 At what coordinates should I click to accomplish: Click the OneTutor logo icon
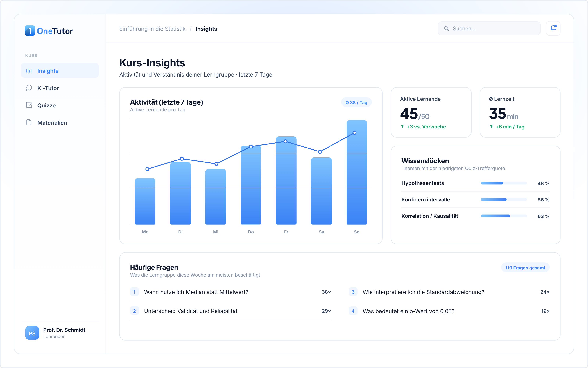coord(30,31)
